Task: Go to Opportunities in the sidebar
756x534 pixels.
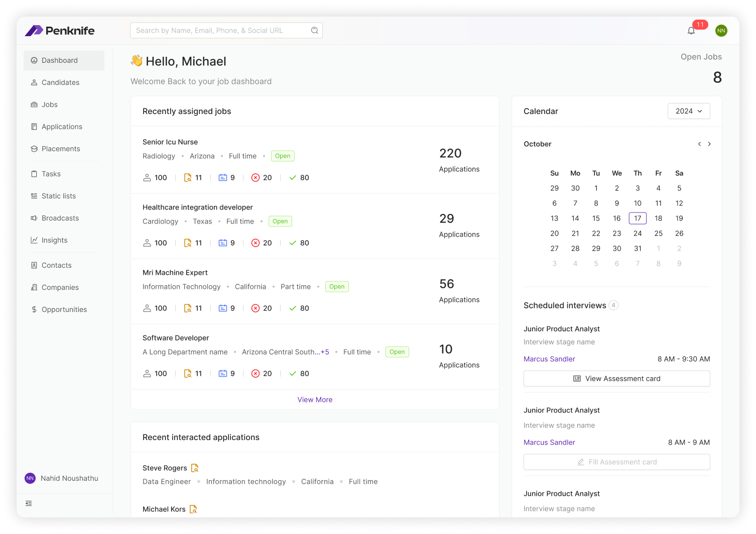Action: pos(64,309)
